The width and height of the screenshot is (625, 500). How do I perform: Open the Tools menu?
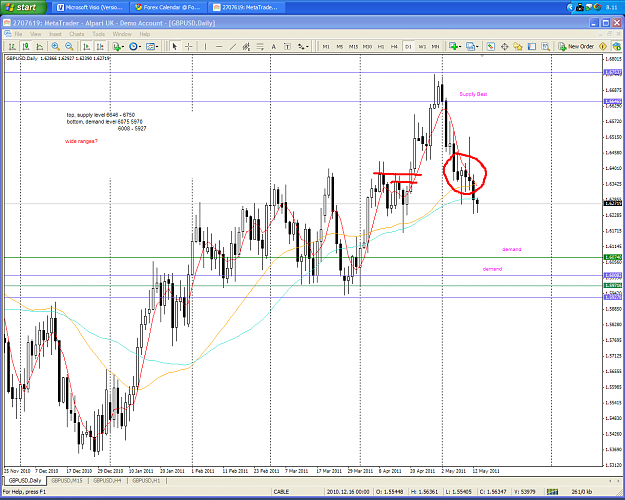click(x=98, y=34)
